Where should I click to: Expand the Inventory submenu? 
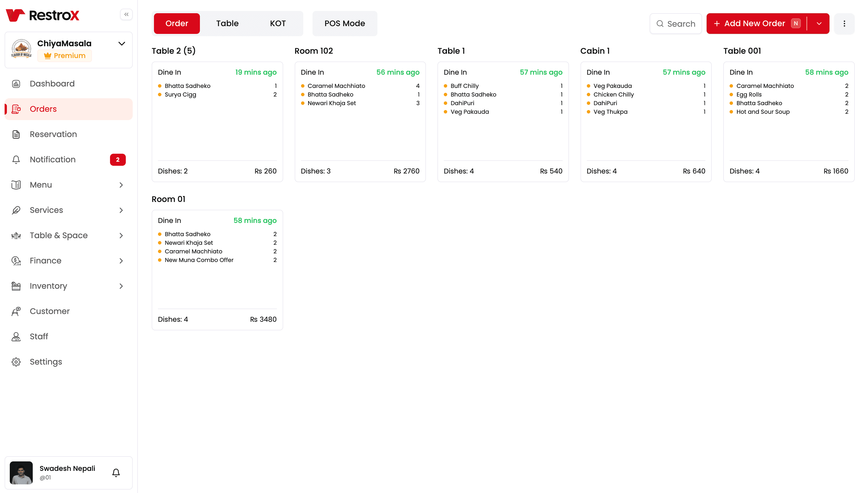(x=121, y=286)
